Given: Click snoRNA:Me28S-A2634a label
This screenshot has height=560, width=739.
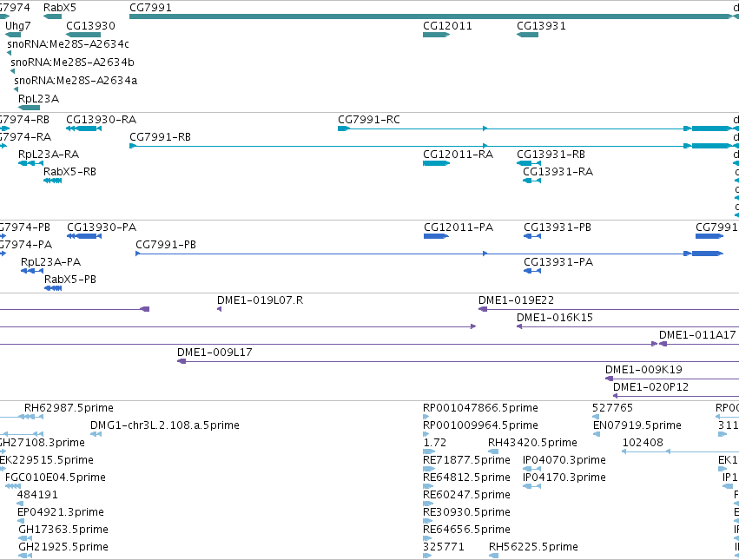Looking at the screenshot, I should (76, 81).
